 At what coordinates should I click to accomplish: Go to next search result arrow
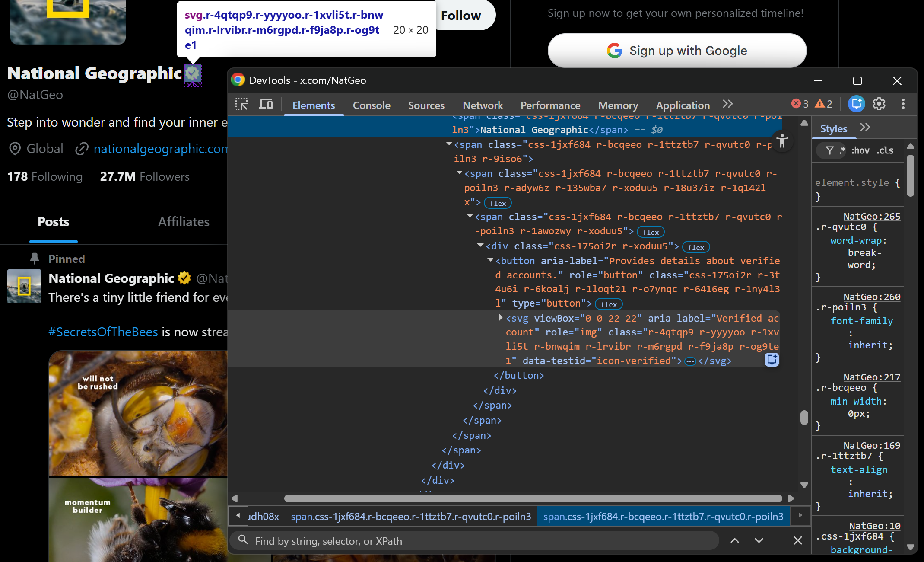759,540
